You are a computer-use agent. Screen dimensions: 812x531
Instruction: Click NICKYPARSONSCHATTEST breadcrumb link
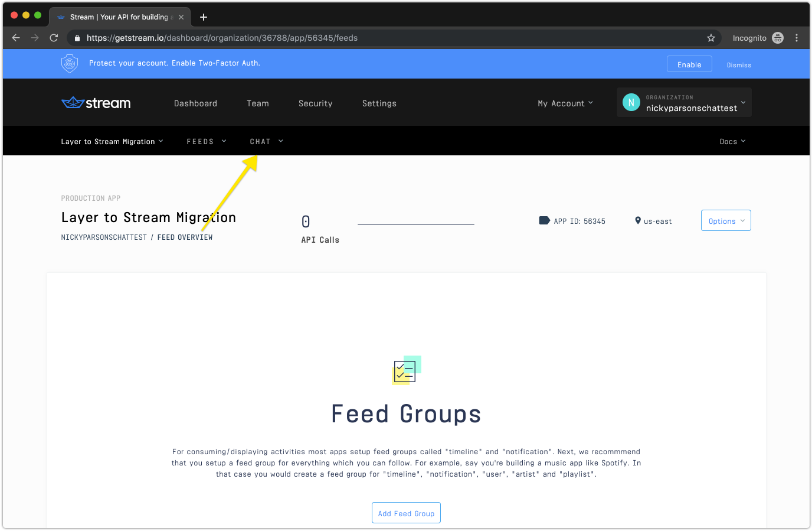tap(104, 237)
